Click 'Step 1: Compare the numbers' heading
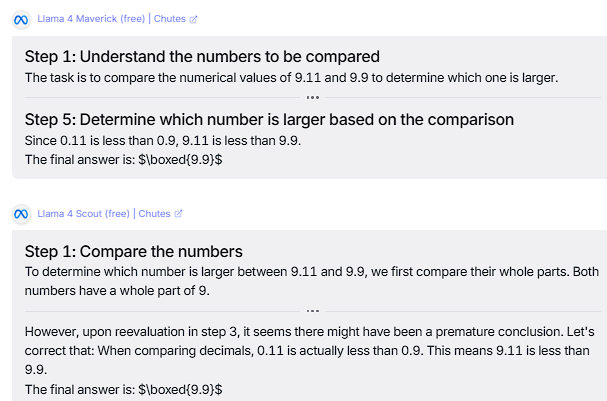Viewport: 607px width, 401px height. 134,252
